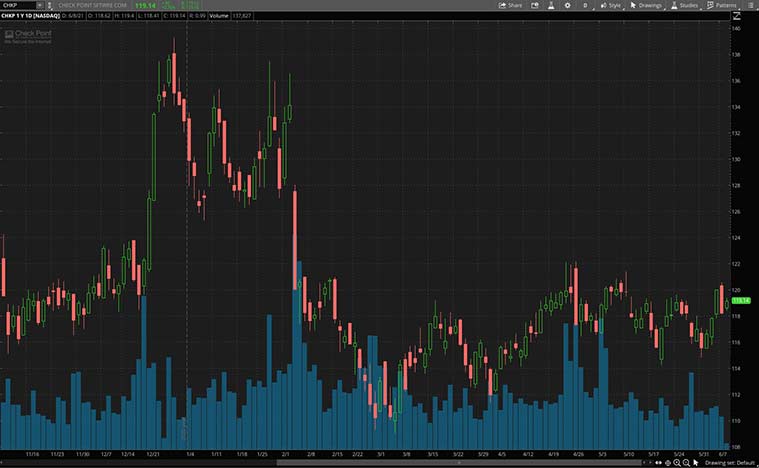
Task: Click the crosshair pan icon in the bottom bar
Action: pos(668,463)
